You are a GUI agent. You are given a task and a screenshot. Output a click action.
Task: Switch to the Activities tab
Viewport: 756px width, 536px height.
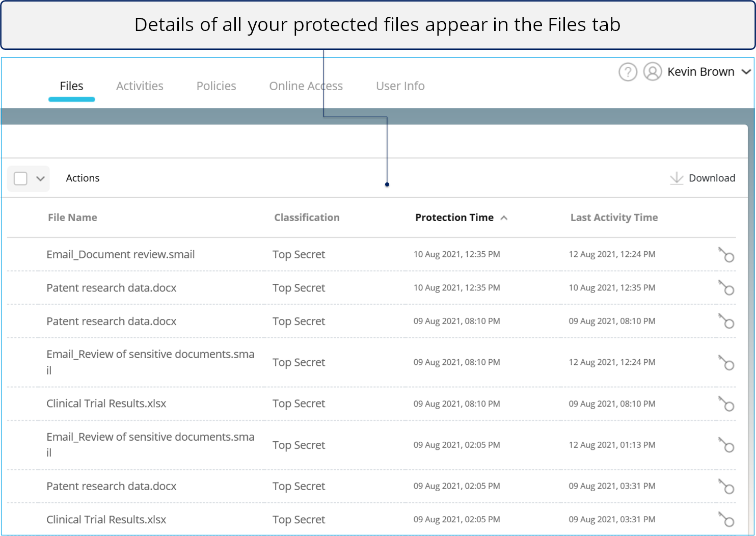click(140, 86)
